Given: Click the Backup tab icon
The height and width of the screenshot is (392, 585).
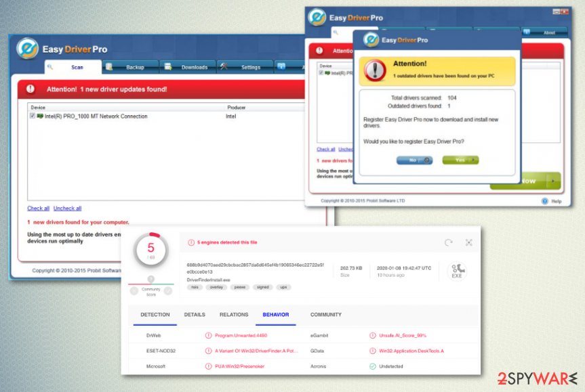Looking at the screenshot, I should point(109,67).
